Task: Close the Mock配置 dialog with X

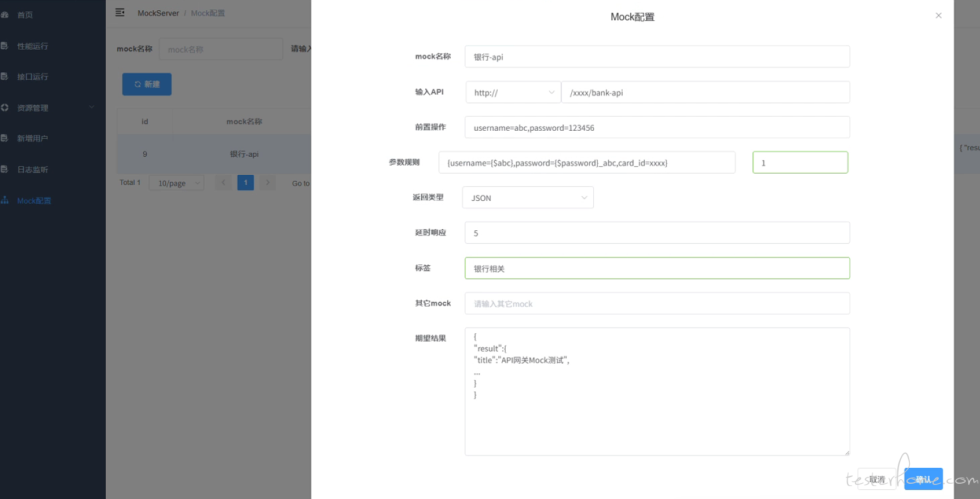Action: click(938, 16)
